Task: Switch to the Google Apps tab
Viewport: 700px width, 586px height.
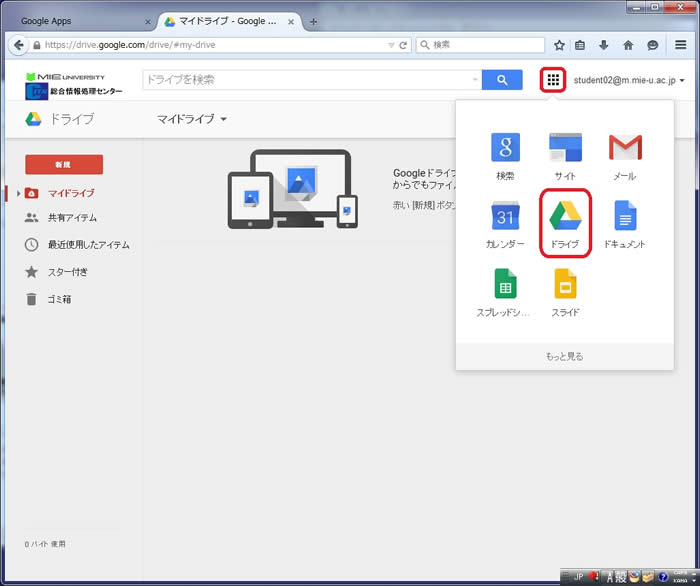Action: (x=80, y=21)
